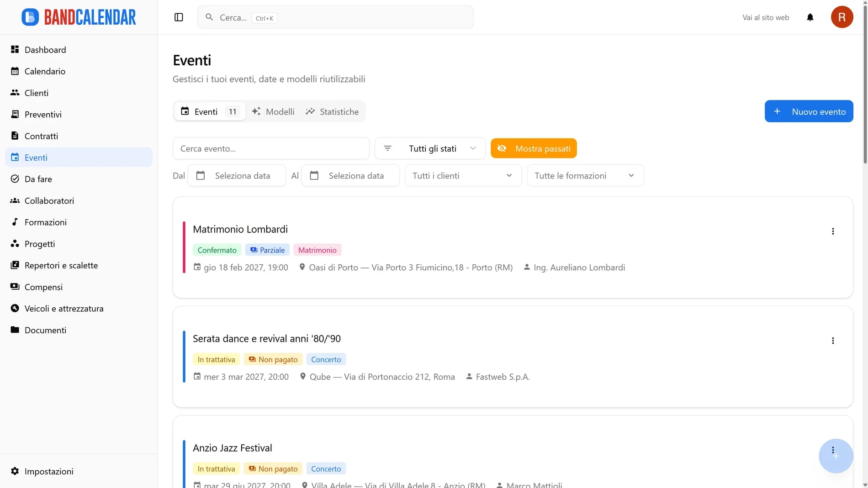The height and width of the screenshot is (488, 868).
Task: Click the Oasi di Porto location
Action: tap(406, 268)
